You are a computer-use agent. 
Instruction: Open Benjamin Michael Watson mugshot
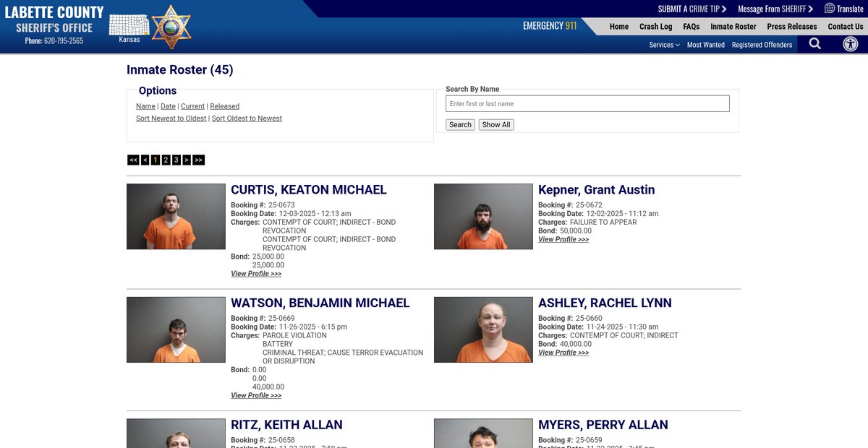tap(176, 329)
